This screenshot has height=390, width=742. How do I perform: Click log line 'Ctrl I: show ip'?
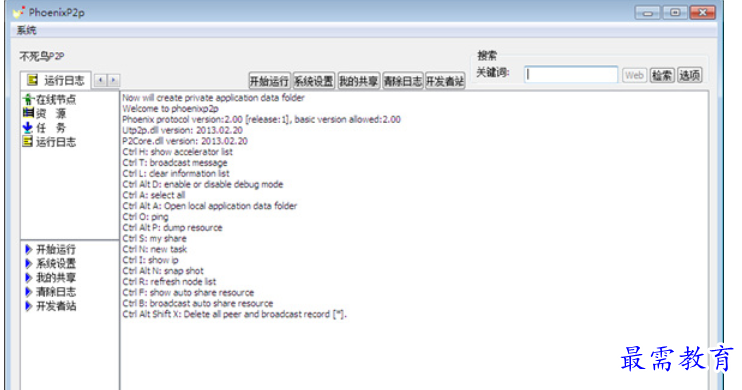(x=150, y=260)
